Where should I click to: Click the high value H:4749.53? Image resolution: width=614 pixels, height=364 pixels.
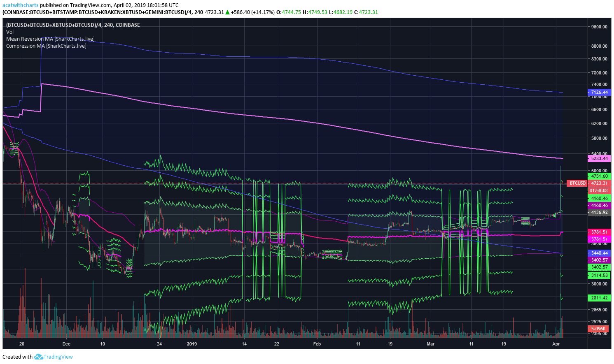[315, 12]
